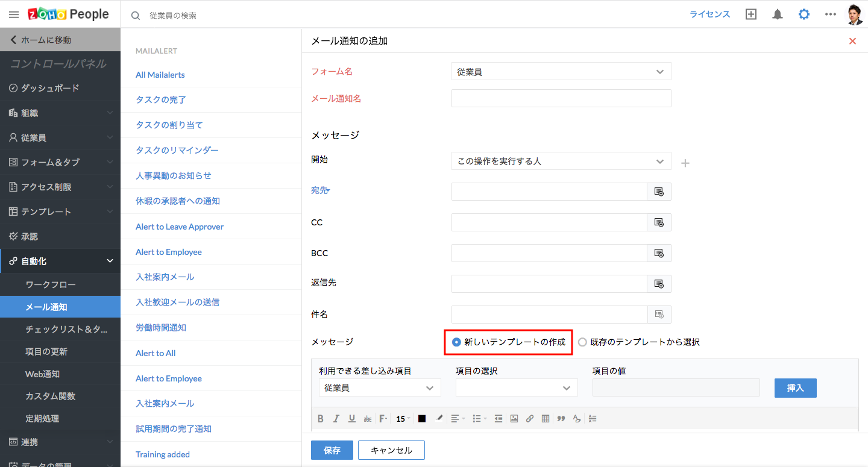Click the recipient picker icon beside CC

point(659,222)
